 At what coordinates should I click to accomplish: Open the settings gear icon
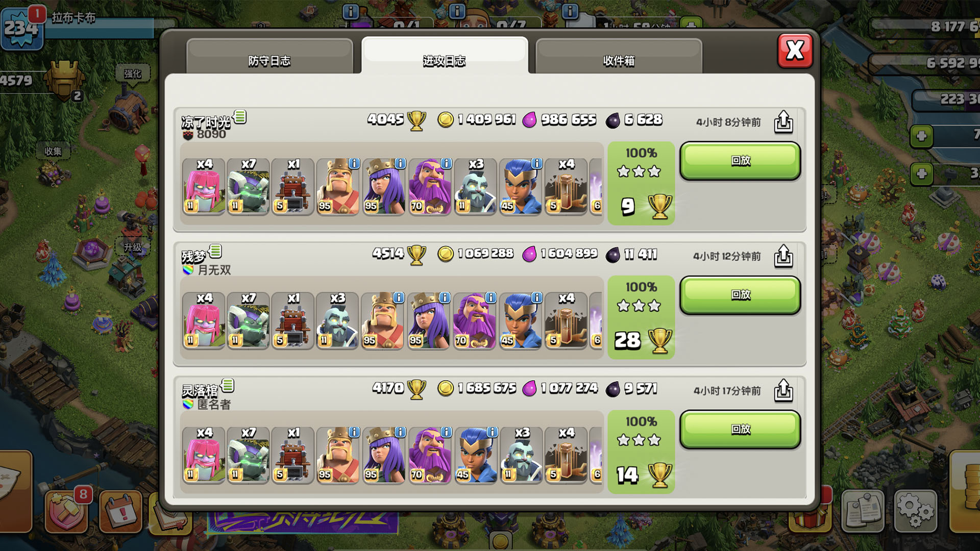(916, 511)
